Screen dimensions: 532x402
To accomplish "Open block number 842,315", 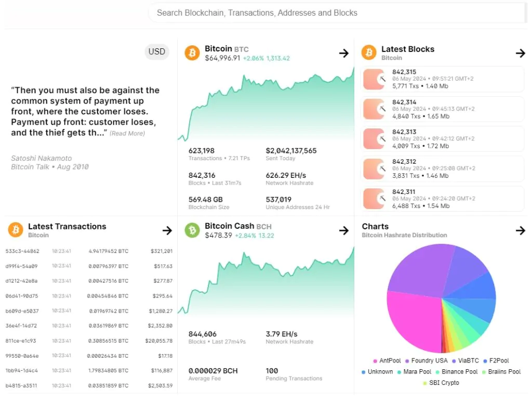I will point(404,72).
